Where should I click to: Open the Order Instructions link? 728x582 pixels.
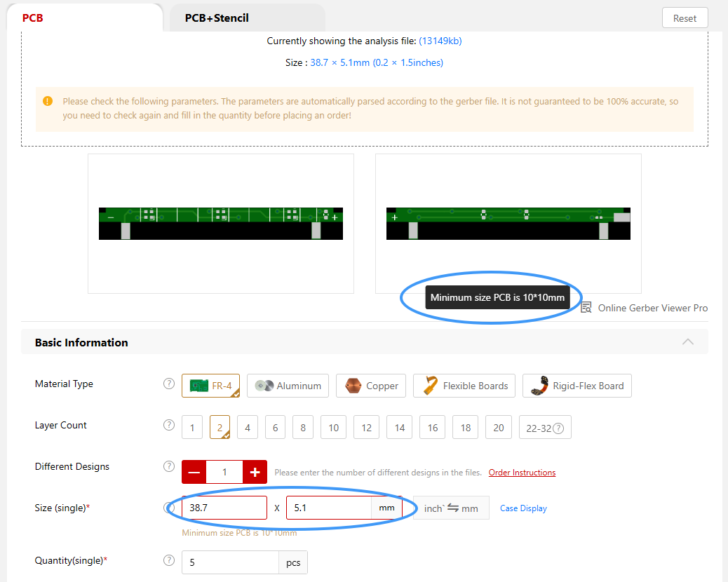[522, 473]
